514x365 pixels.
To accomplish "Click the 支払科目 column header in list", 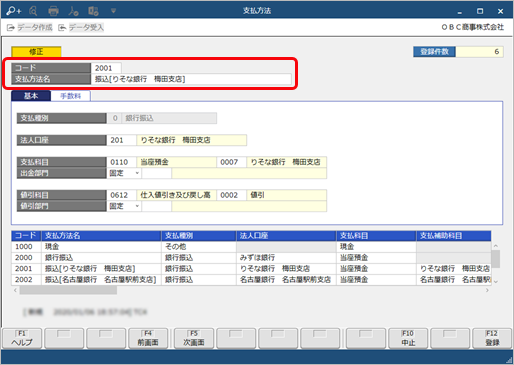I will (376, 236).
